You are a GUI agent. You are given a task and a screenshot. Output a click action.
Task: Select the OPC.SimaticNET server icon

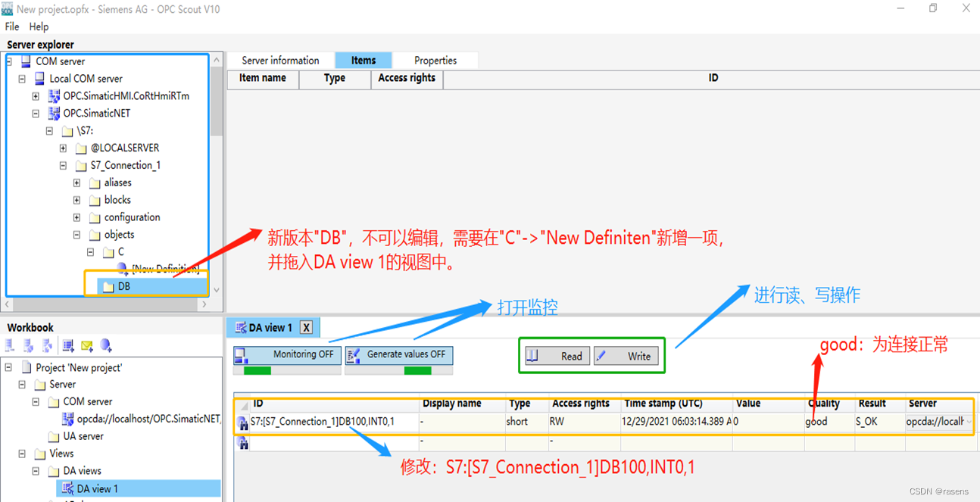point(54,114)
